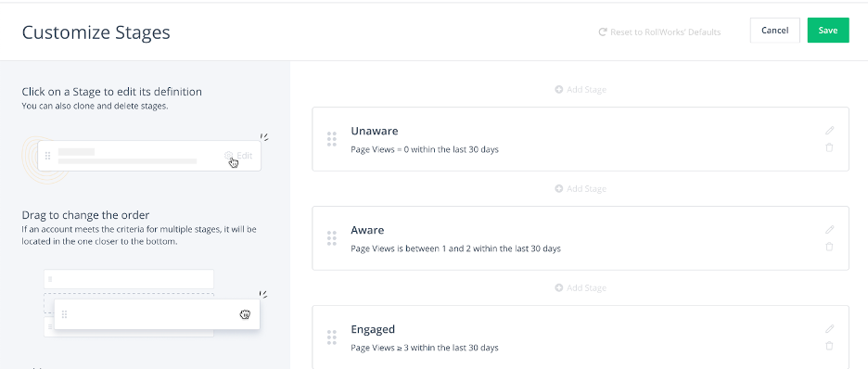This screenshot has height=369, width=868.
Task: Click the trash icon for Unaware stage
Action: click(x=829, y=147)
